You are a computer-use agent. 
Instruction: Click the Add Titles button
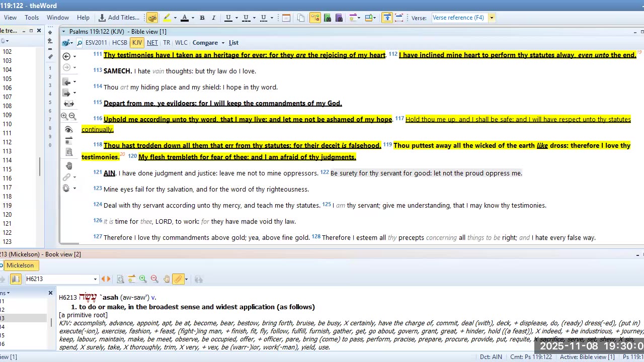tap(119, 18)
